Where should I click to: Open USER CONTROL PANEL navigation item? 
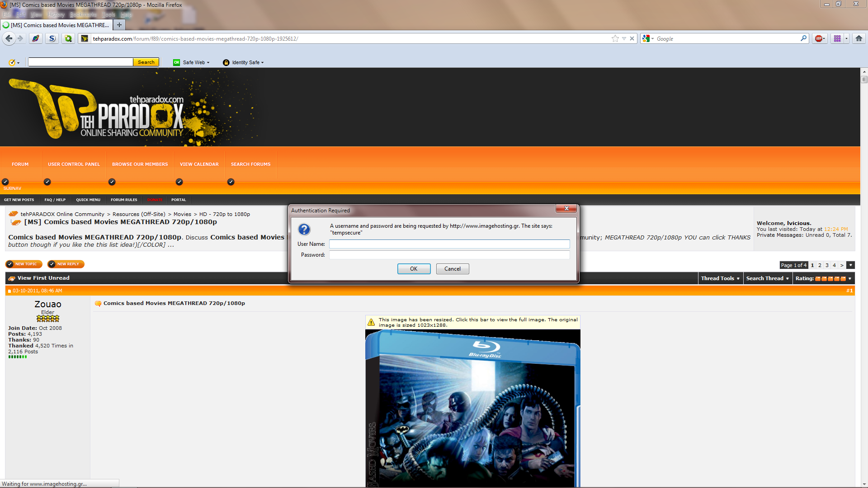[x=74, y=164]
